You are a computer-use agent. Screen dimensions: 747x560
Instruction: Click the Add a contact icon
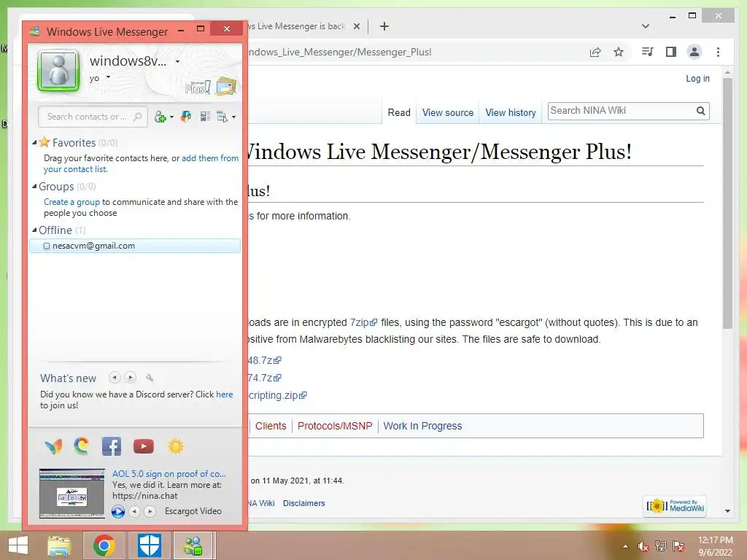click(x=160, y=117)
